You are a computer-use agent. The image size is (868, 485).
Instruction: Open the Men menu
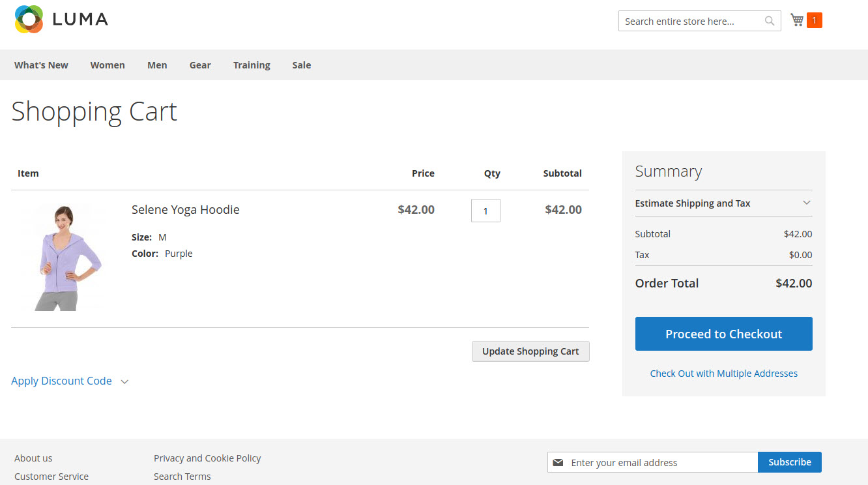(x=157, y=65)
